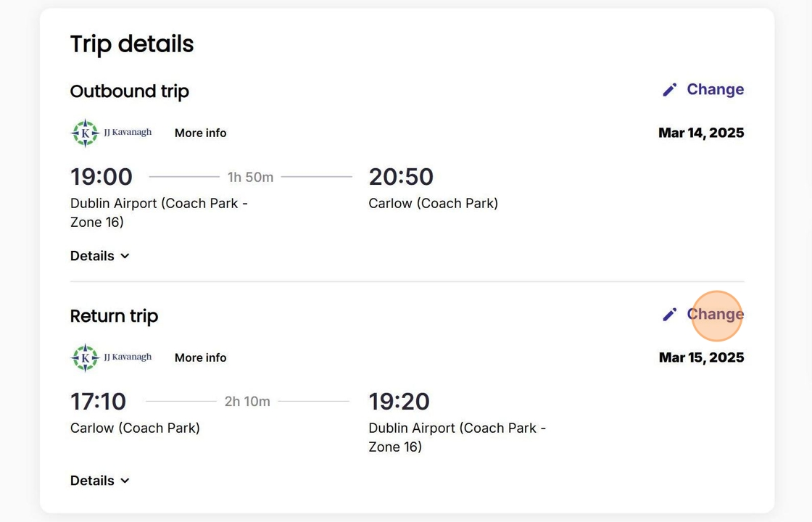
Task: Open More info for the outbound trip
Action: point(200,133)
